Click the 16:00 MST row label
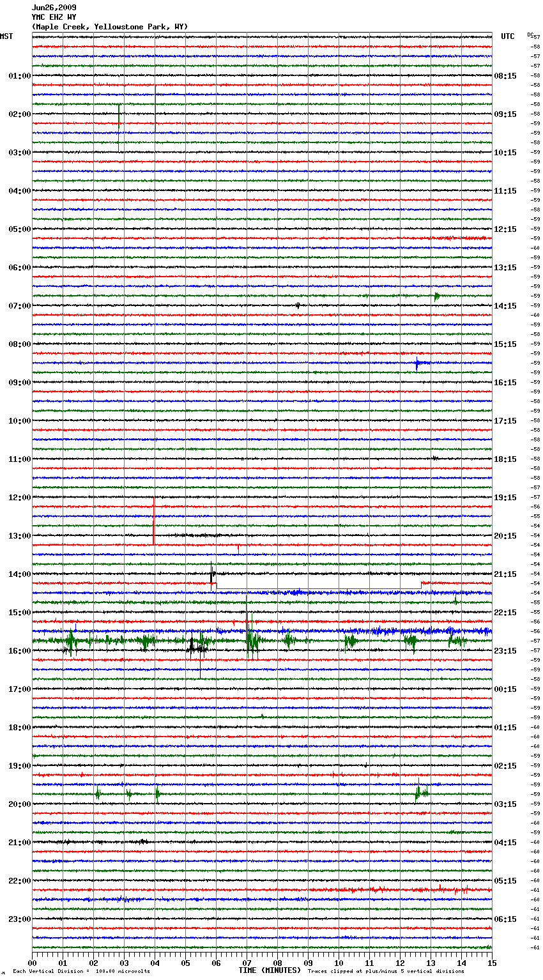Viewport: 543px width, 980px height. [20, 651]
